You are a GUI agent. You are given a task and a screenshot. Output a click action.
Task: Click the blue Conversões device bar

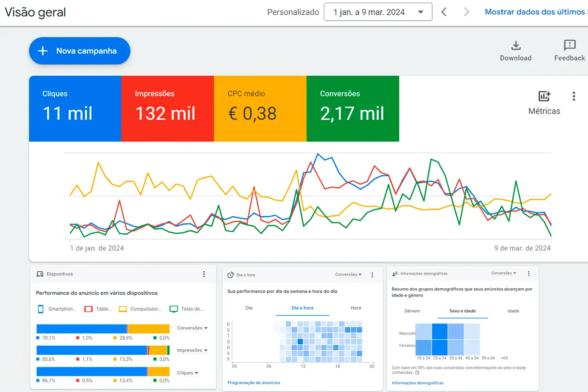82,329
